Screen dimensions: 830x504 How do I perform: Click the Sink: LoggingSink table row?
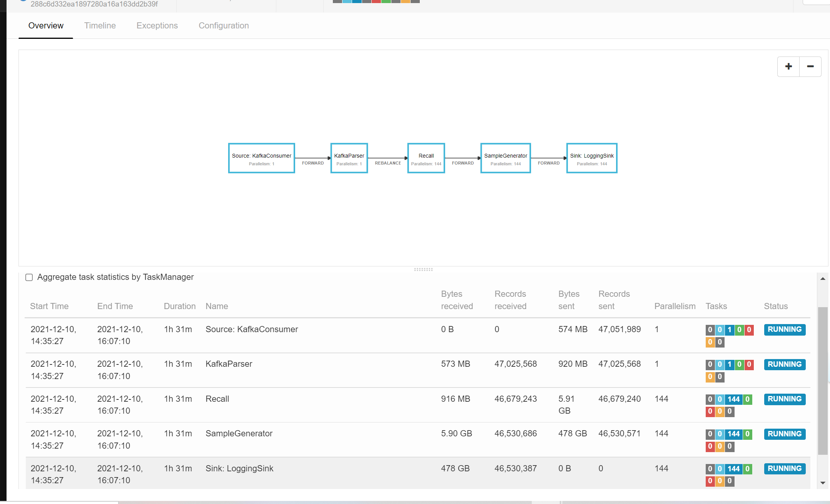coord(239,468)
